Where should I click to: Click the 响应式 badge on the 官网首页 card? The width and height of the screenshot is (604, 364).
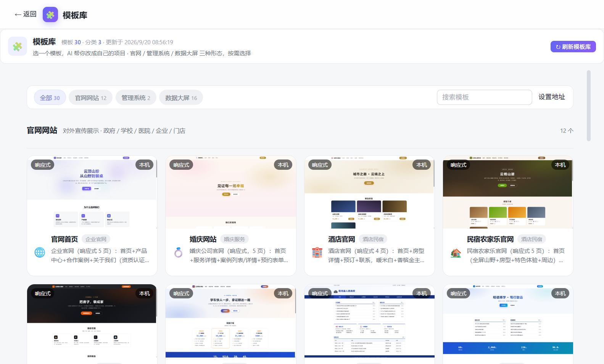[43, 165]
